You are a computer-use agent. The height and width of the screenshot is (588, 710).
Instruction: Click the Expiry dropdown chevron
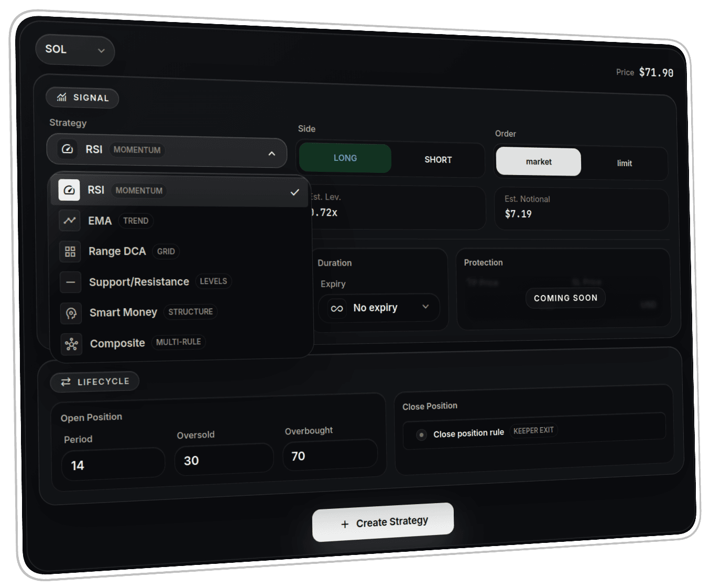click(x=425, y=307)
